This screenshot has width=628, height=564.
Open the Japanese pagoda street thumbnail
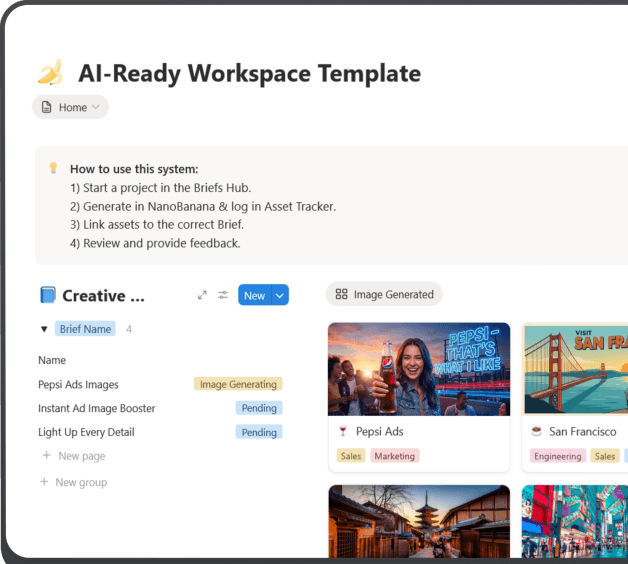pyautogui.click(x=419, y=521)
